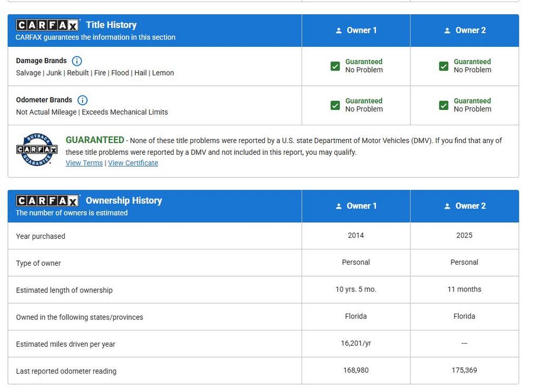Click the Owner 2 person icon in Ownership History
The width and height of the screenshot is (539, 392).
[447, 206]
